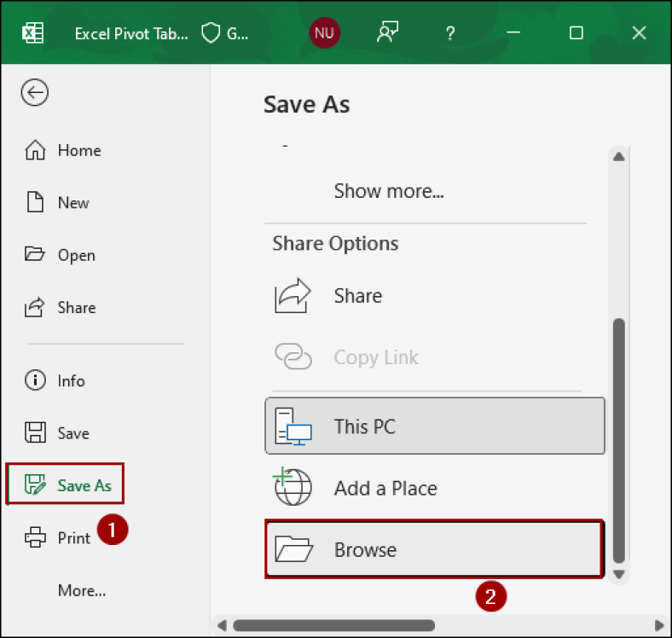Click the vertical scrollbar thumb
The image size is (672, 638).
(x=618, y=440)
